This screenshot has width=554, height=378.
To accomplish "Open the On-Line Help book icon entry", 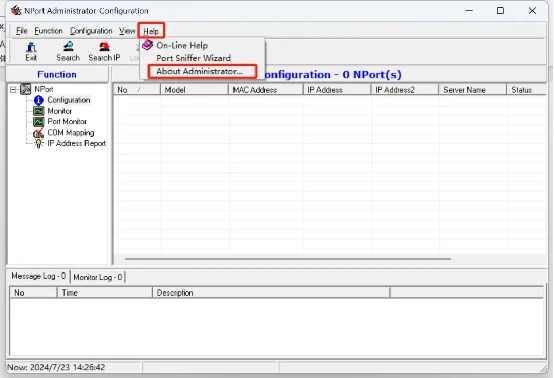I will click(147, 45).
